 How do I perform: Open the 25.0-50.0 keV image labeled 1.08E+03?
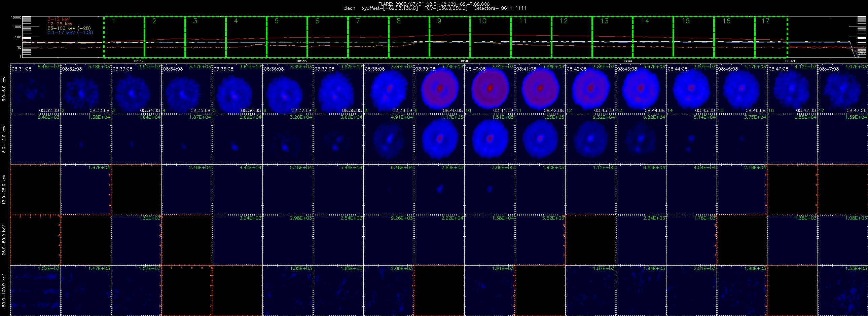tap(843, 240)
